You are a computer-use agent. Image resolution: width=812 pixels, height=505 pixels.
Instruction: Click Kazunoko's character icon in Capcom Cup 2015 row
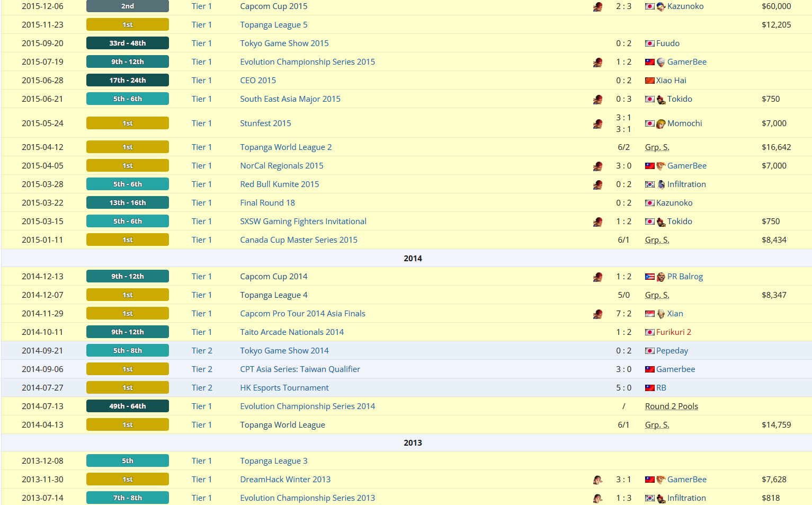661,6
